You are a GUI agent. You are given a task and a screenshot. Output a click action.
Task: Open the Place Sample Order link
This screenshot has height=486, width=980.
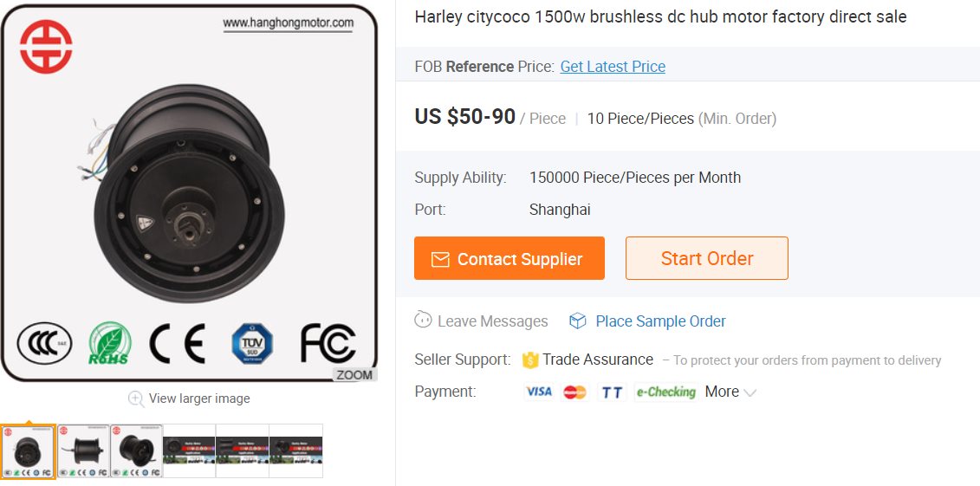tap(660, 321)
